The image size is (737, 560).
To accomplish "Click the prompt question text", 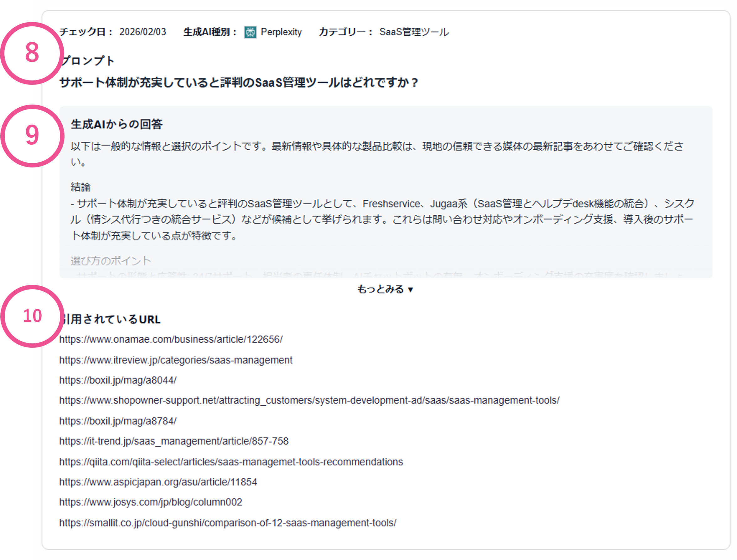I will click(238, 82).
